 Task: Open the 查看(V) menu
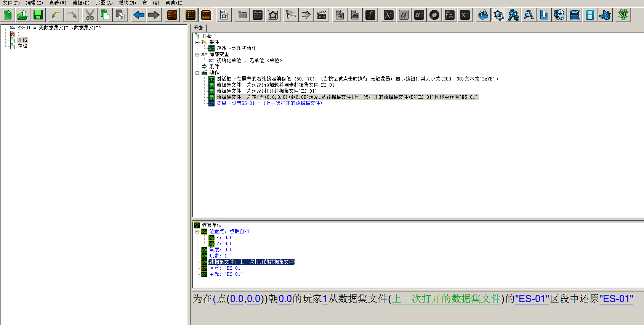pyautogui.click(x=58, y=3)
